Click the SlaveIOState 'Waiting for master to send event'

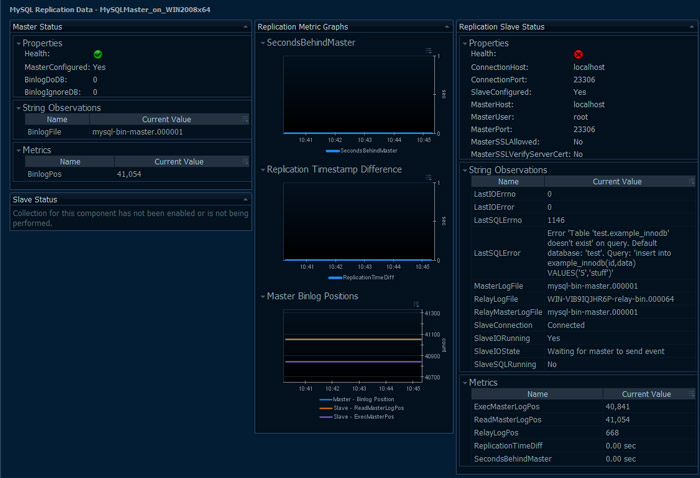[605, 351]
